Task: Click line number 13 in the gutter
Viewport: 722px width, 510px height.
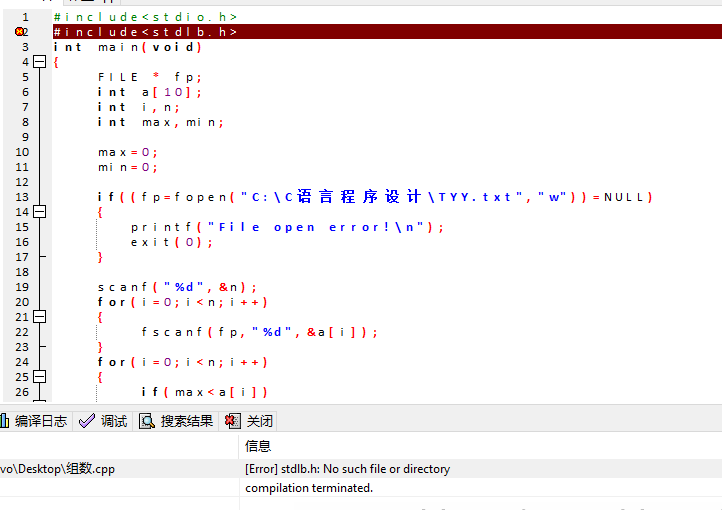Action: pos(22,197)
